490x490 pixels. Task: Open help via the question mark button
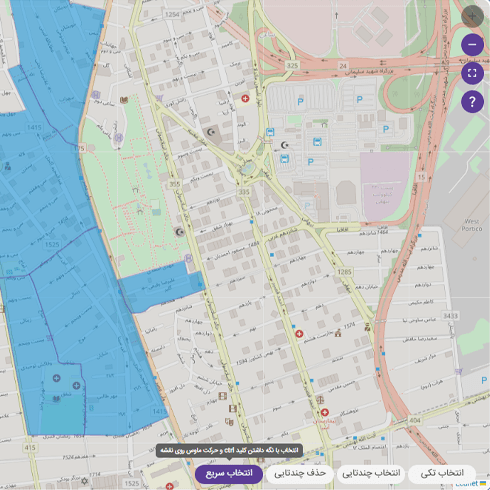coord(472,101)
